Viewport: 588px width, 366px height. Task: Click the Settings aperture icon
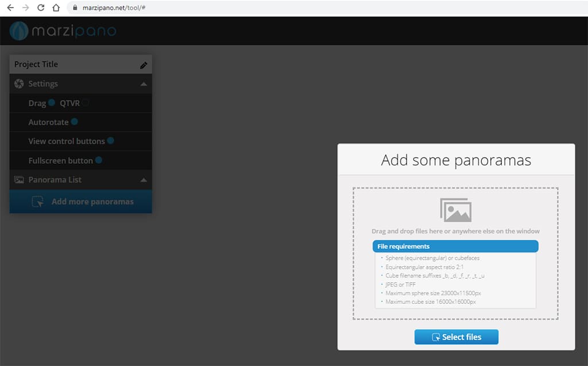point(19,84)
